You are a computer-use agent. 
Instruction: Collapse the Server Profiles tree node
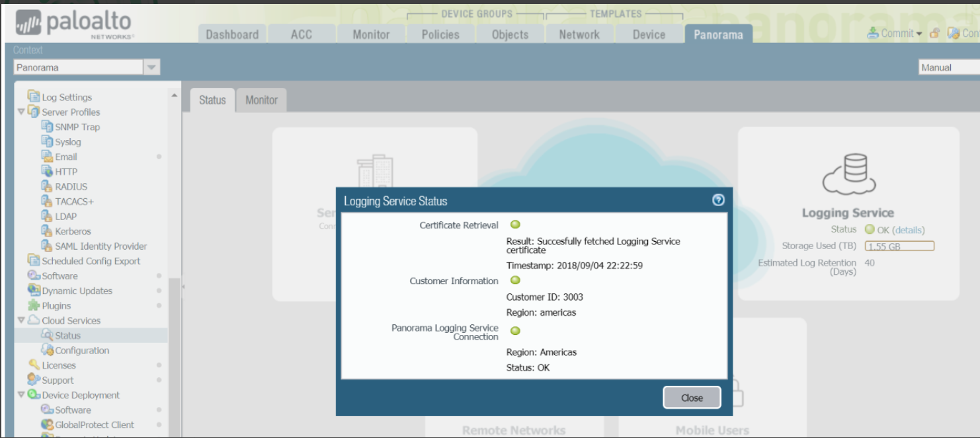pos(21,112)
